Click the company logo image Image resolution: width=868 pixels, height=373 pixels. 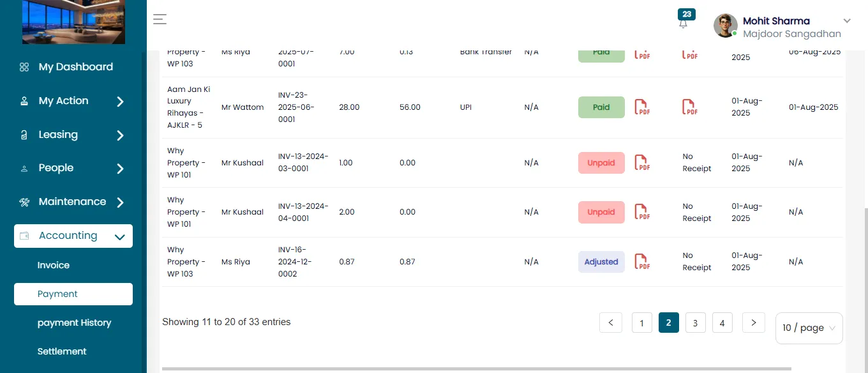[73, 22]
